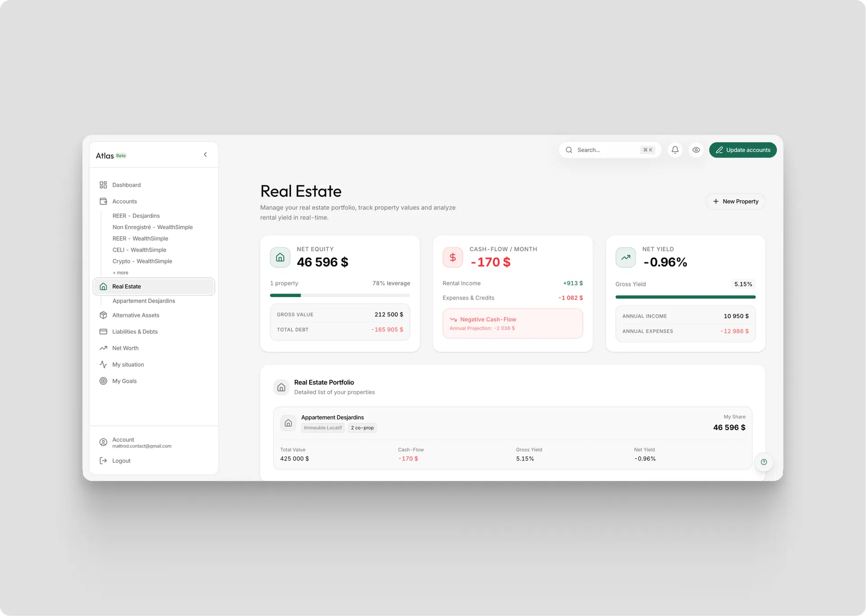Click the Logout arrow icon
Image resolution: width=866 pixels, height=616 pixels.
[x=103, y=461]
